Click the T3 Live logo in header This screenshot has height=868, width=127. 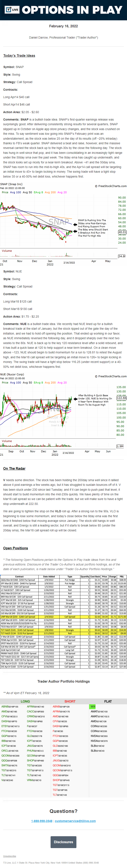point(12,10)
